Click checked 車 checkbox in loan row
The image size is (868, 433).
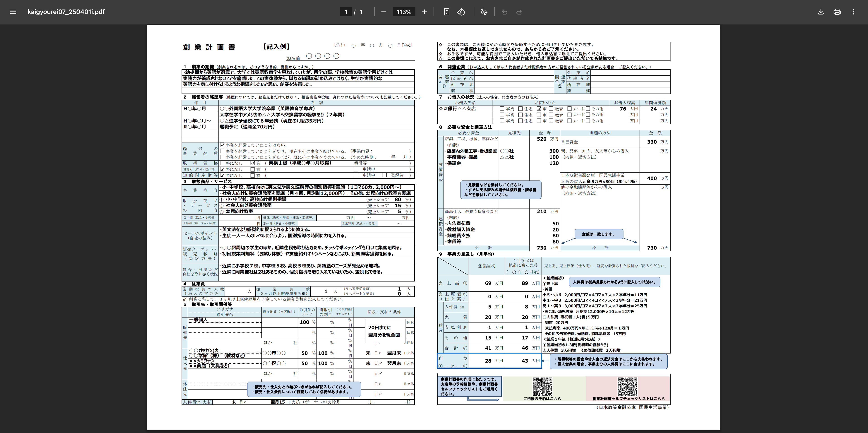pos(539,109)
